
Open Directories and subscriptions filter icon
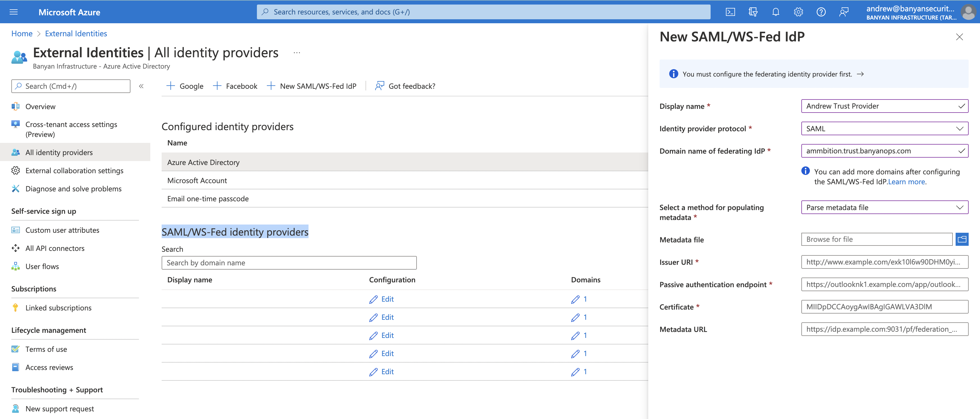pyautogui.click(x=753, y=12)
